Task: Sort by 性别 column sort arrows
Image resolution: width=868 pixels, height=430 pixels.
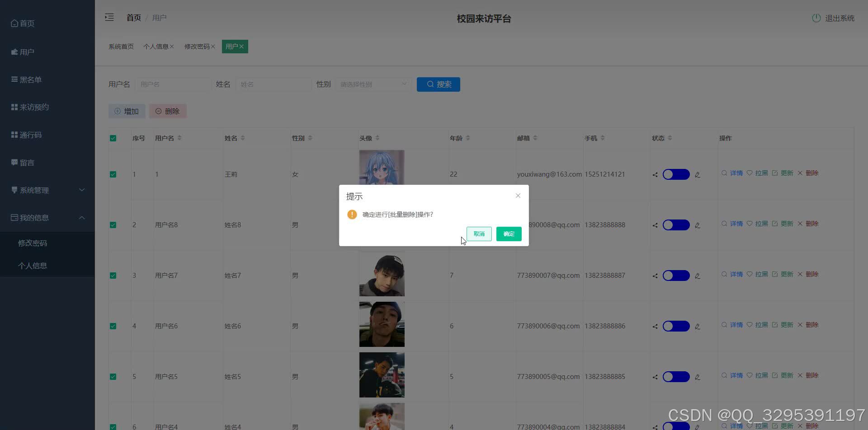Action: tap(310, 138)
